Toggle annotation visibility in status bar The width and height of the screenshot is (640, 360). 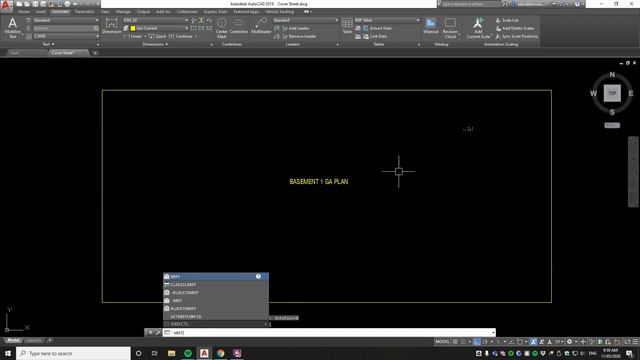pos(533,342)
